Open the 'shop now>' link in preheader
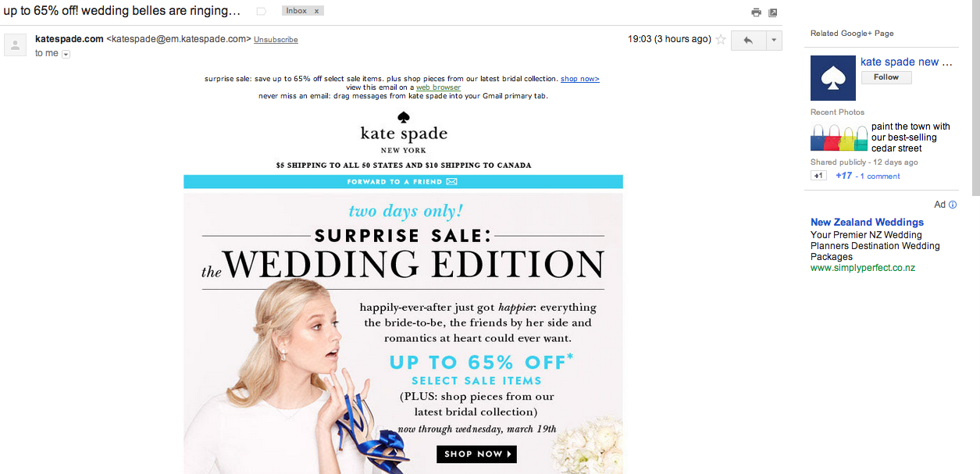This screenshot has height=474, width=980. pos(580,79)
